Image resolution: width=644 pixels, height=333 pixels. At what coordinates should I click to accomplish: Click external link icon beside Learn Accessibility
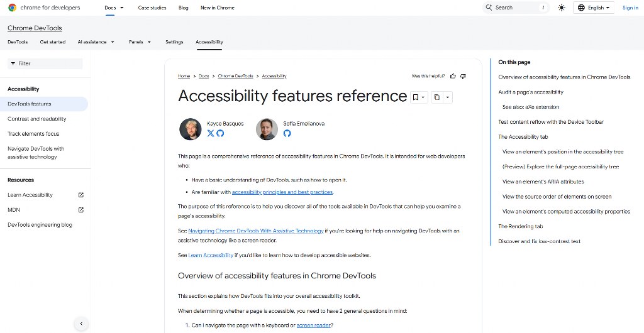click(81, 195)
